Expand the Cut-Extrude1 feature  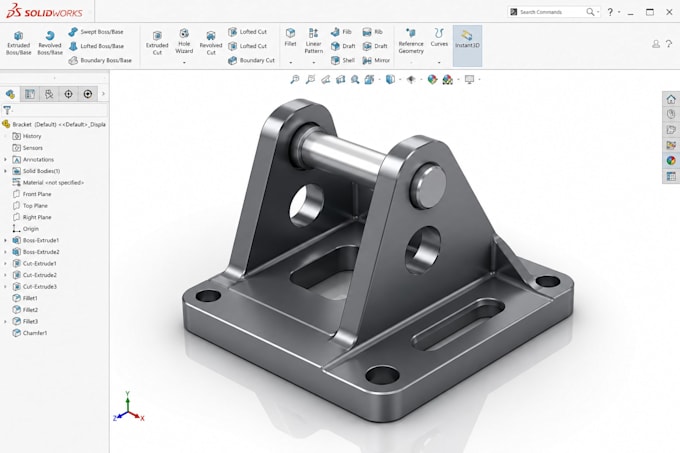pos(5,264)
